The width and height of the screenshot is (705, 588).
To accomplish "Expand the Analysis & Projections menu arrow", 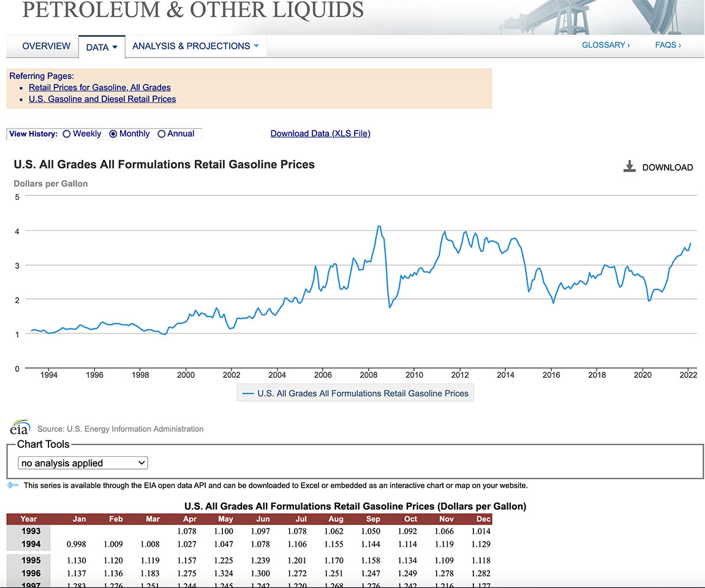I will 256,46.
